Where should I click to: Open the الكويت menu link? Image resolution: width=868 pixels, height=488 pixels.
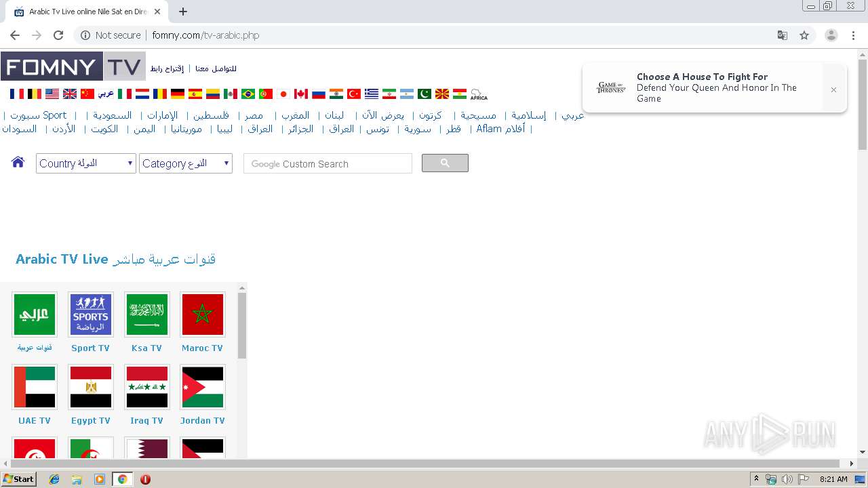coord(105,129)
